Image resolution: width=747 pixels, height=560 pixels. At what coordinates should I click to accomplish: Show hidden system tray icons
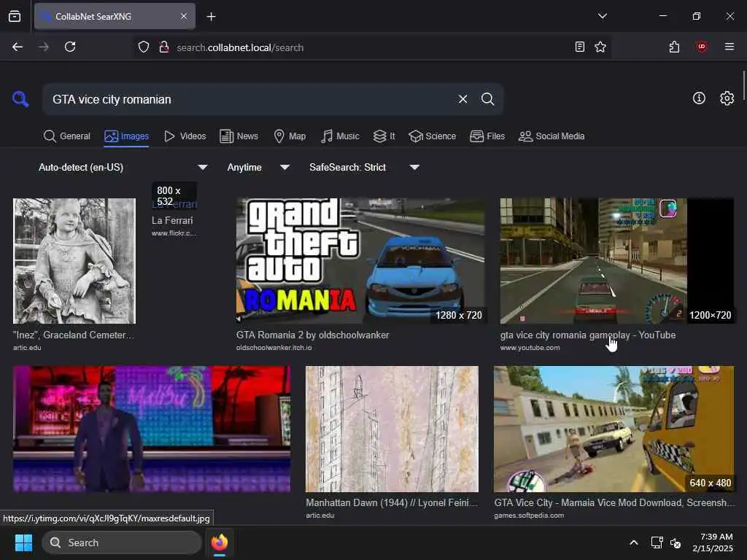[634, 542]
